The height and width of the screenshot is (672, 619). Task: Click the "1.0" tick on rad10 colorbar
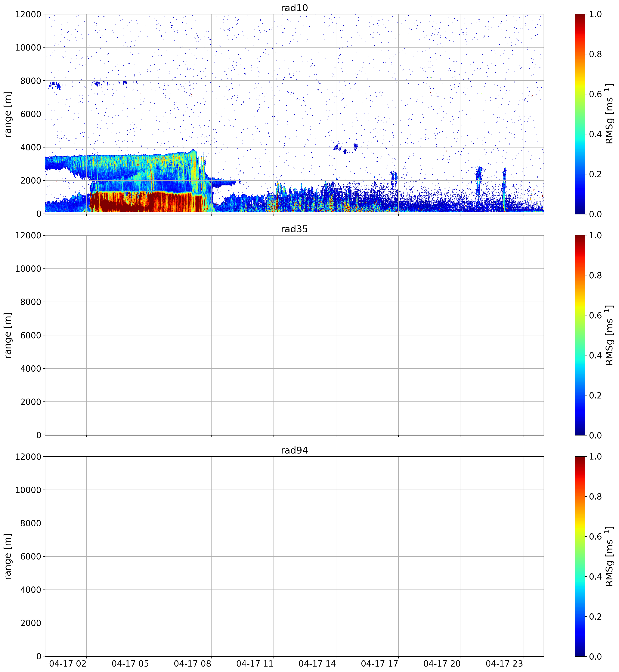pos(596,14)
